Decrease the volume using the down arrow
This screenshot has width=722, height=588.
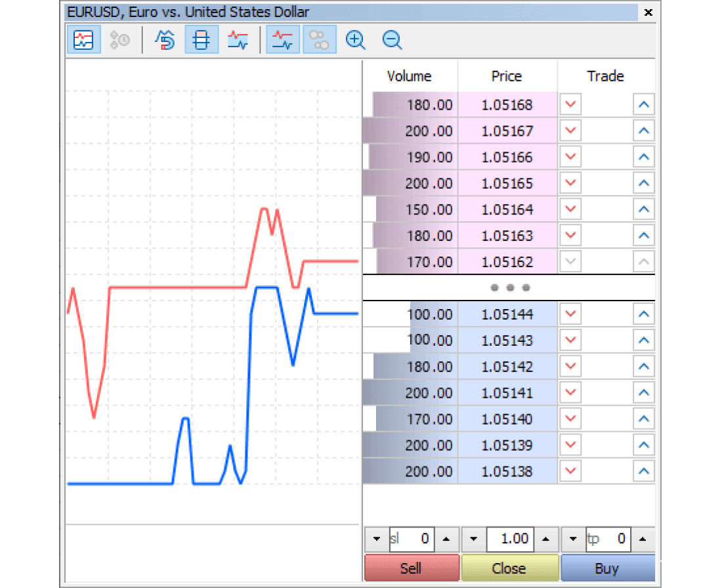coord(473,539)
